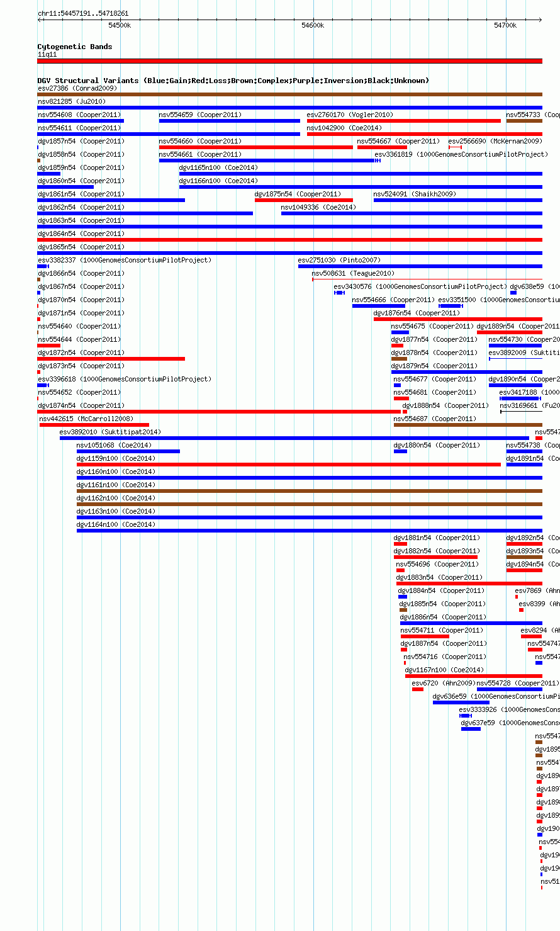Click dgv1872n54 (Cooper2011) label
This screenshot has height=931, width=560.
(x=81, y=353)
